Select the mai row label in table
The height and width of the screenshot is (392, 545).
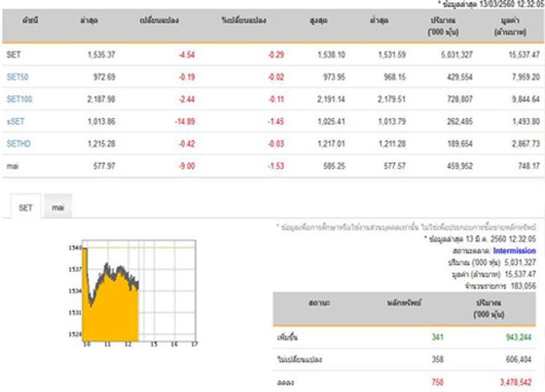(13, 166)
